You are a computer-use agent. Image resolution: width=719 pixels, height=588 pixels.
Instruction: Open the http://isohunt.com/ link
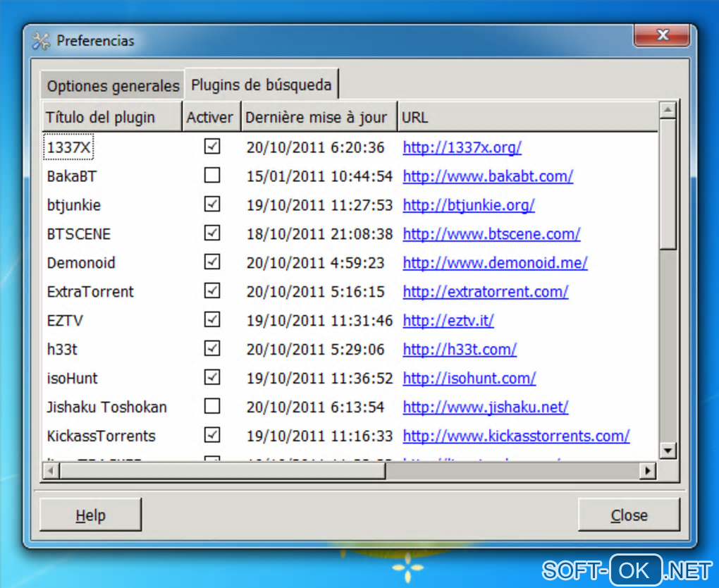469,379
